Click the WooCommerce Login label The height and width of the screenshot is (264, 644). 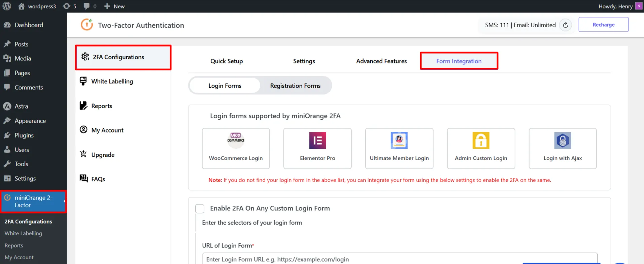click(x=236, y=158)
